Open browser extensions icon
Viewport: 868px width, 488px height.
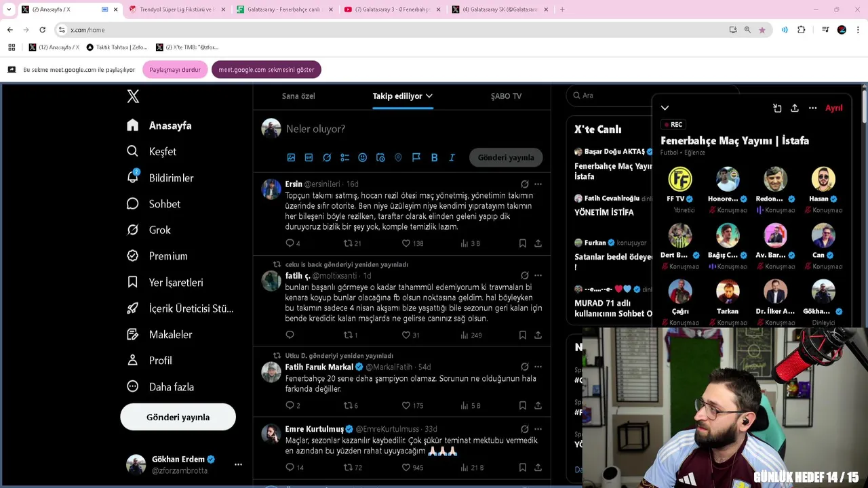801,30
